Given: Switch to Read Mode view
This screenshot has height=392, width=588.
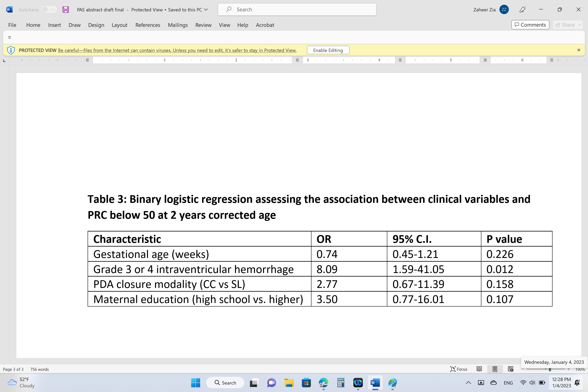Looking at the screenshot, I should click(479, 369).
